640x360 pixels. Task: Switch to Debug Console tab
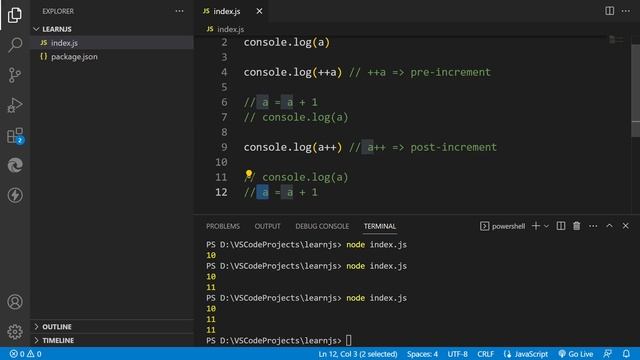click(322, 226)
